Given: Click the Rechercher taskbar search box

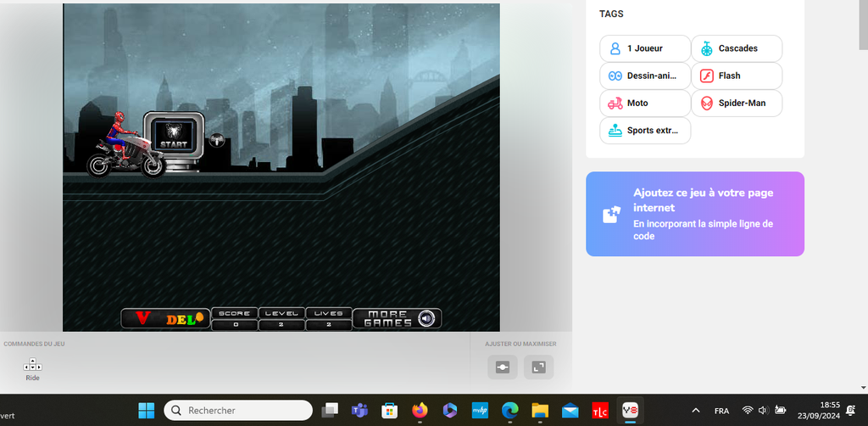Looking at the screenshot, I should click(x=238, y=411).
